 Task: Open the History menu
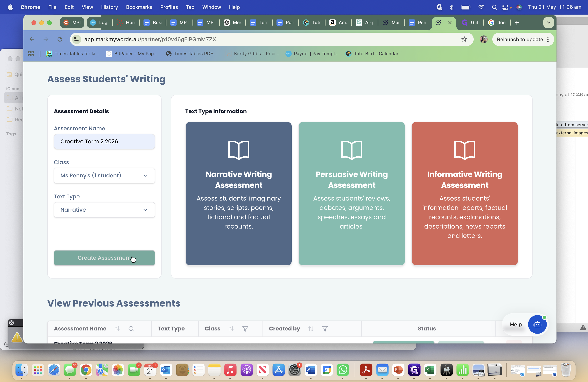tap(109, 7)
